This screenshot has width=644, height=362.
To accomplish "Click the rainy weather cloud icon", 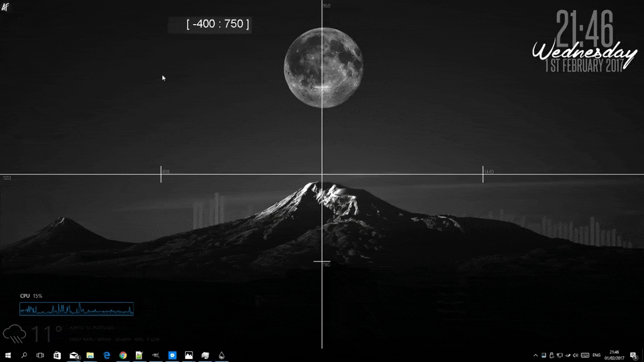I will (x=14, y=334).
